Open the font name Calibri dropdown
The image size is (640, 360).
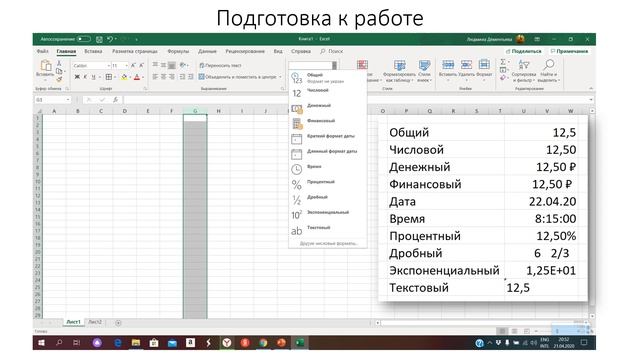point(109,66)
